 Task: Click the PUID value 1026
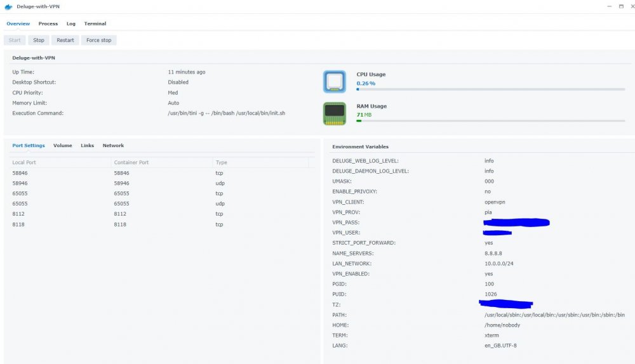(x=490, y=294)
